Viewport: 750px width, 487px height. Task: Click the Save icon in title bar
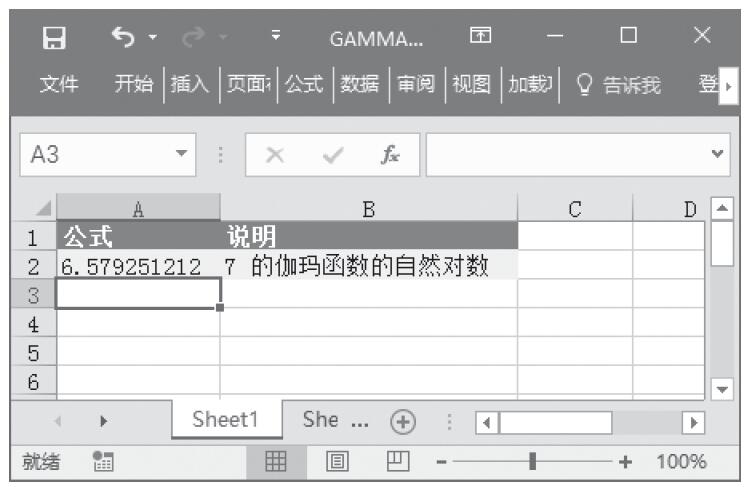[55, 40]
